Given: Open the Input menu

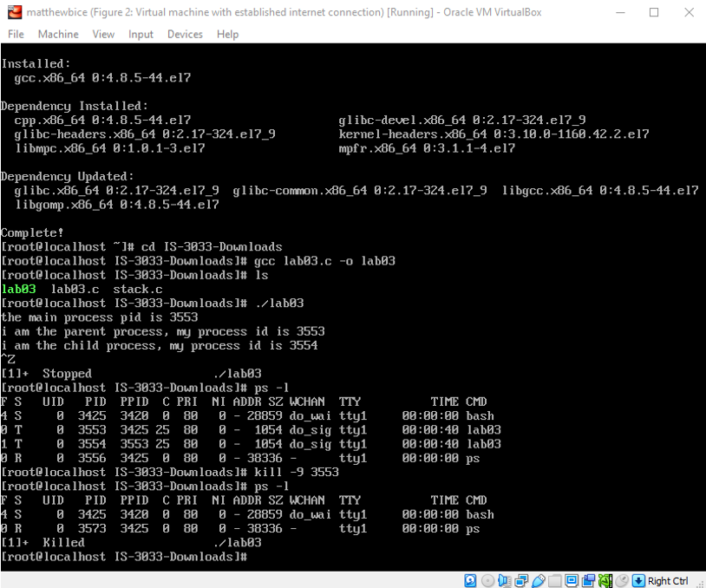Looking at the screenshot, I should tap(140, 34).
